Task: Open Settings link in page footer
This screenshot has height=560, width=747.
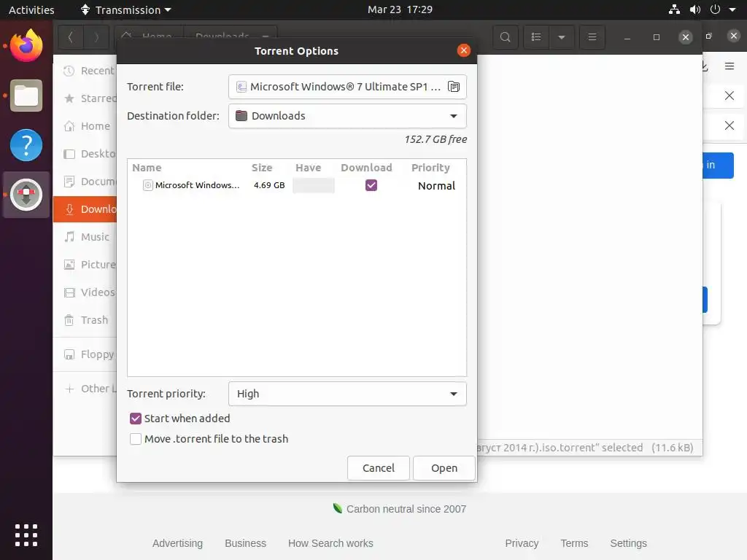Action: point(628,543)
